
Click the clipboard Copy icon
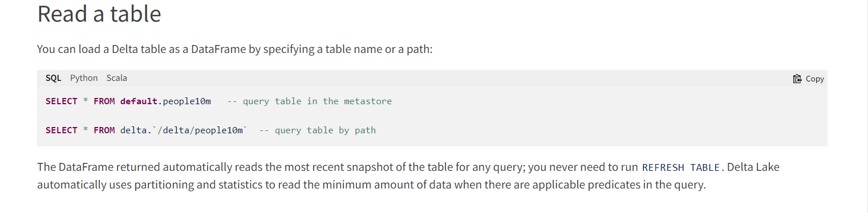pos(797,79)
